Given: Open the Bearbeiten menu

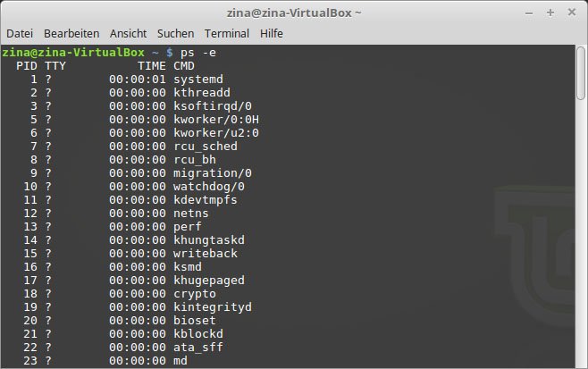Looking at the screenshot, I should 71,33.
